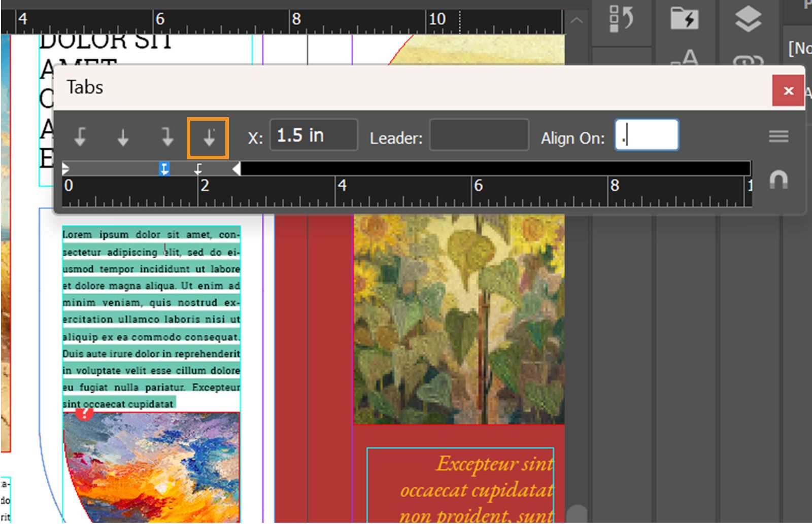Viewport: 812px width, 524px height.
Task: Click the yellow pull quote line 'occaecat cupidatat'
Action: (x=476, y=491)
